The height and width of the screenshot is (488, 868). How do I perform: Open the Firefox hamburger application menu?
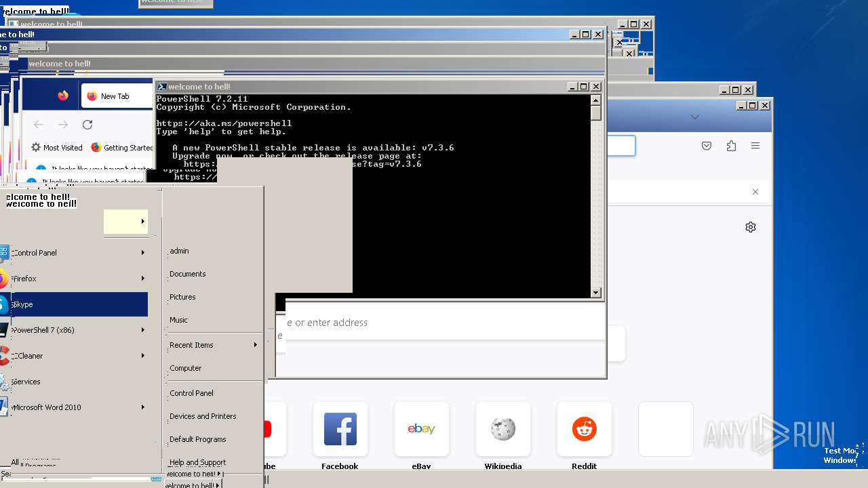[x=755, y=146]
